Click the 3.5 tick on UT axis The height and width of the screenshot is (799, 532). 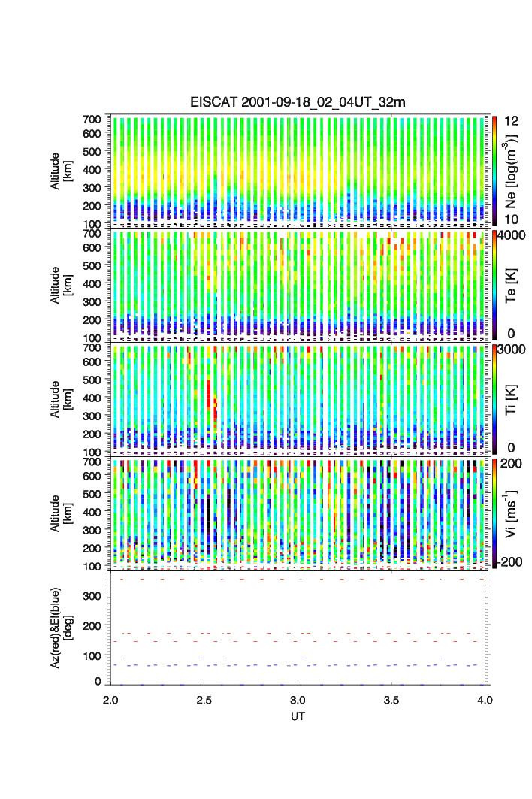pos(391,699)
